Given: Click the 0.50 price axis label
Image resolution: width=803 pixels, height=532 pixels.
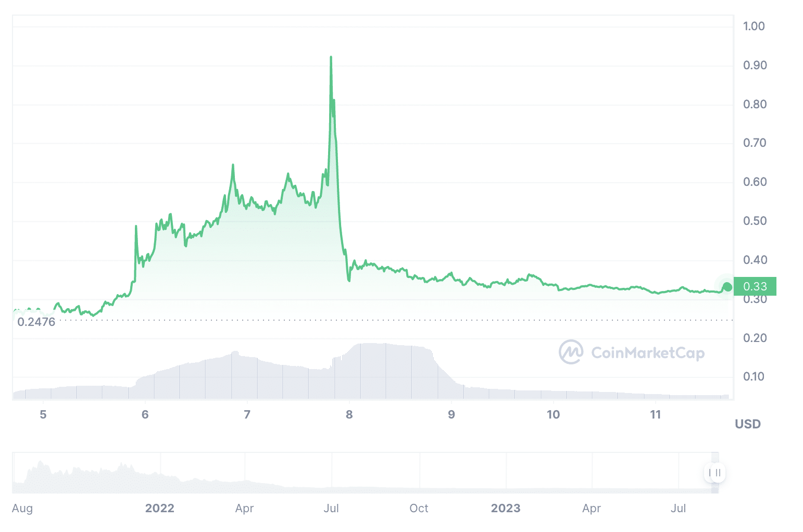Looking at the screenshot, I should 755,221.
